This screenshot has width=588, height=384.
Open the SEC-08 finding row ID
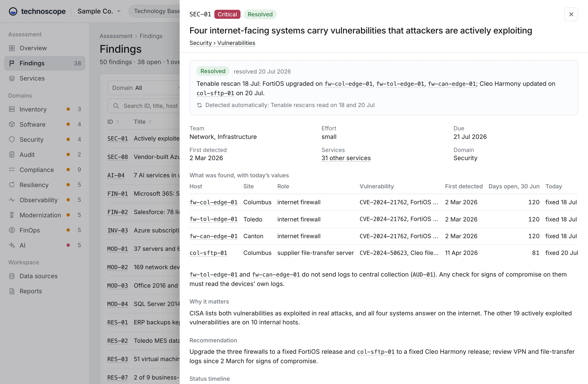click(x=118, y=157)
